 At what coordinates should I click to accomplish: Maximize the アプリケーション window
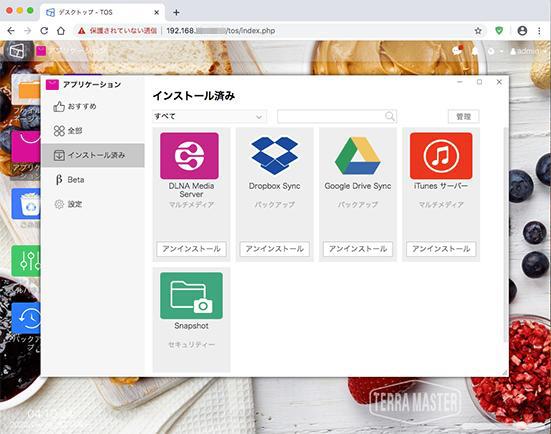point(480,82)
